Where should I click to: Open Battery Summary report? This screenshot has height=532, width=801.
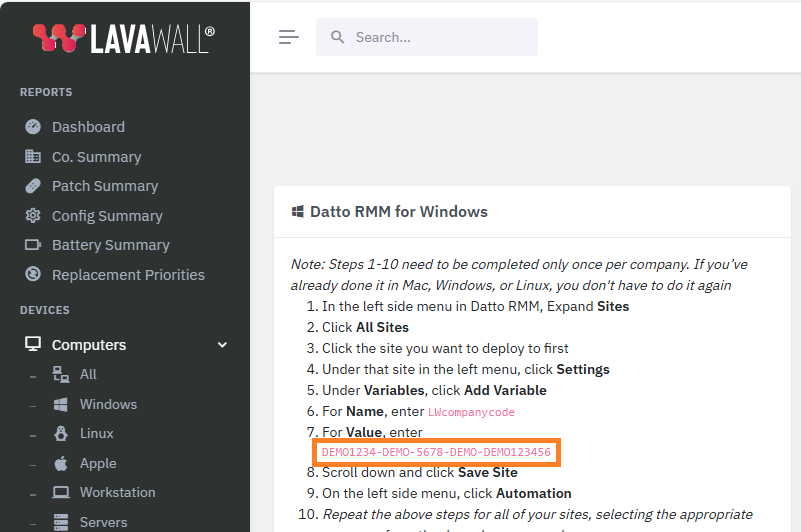point(111,245)
